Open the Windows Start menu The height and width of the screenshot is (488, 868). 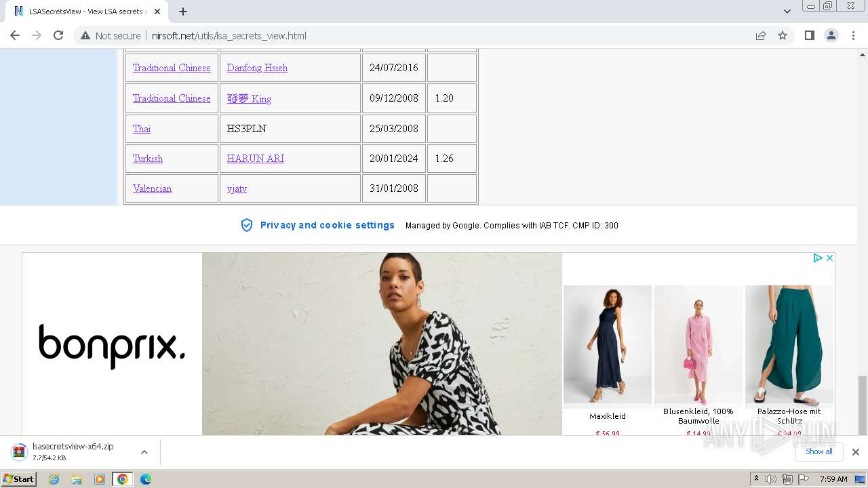point(18,479)
